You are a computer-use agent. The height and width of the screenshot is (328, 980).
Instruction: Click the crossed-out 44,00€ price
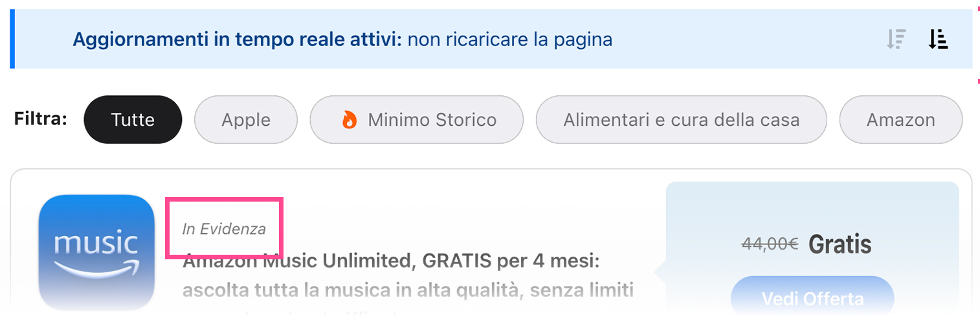(770, 244)
